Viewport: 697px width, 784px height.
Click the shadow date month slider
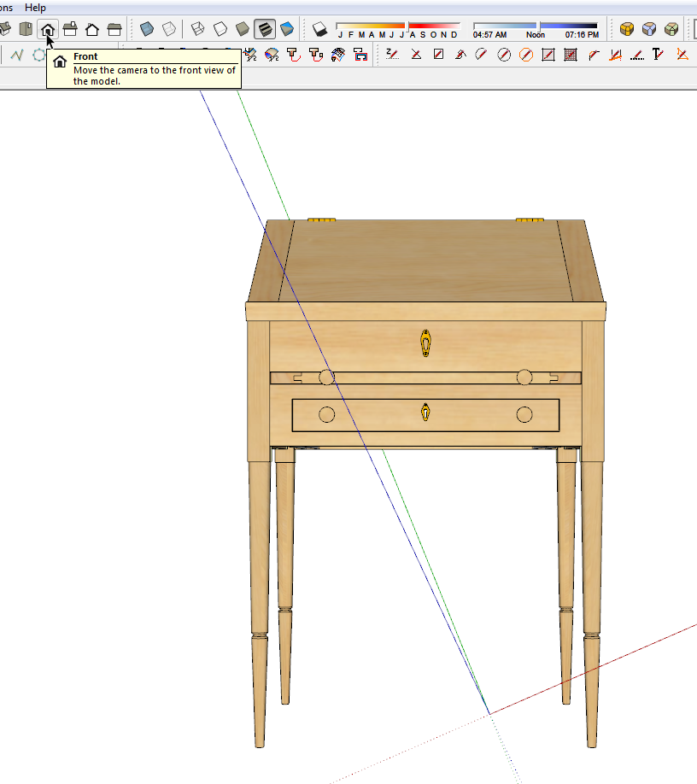coord(398,26)
